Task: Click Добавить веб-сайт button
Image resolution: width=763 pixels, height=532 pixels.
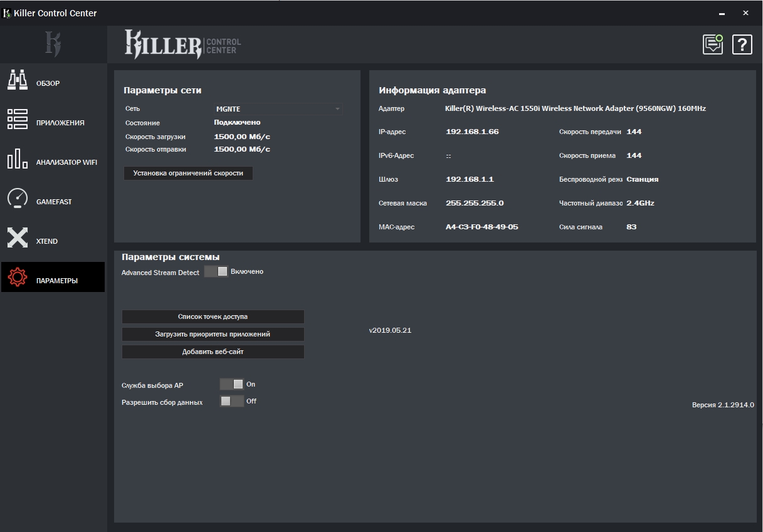Action: click(213, 352)
